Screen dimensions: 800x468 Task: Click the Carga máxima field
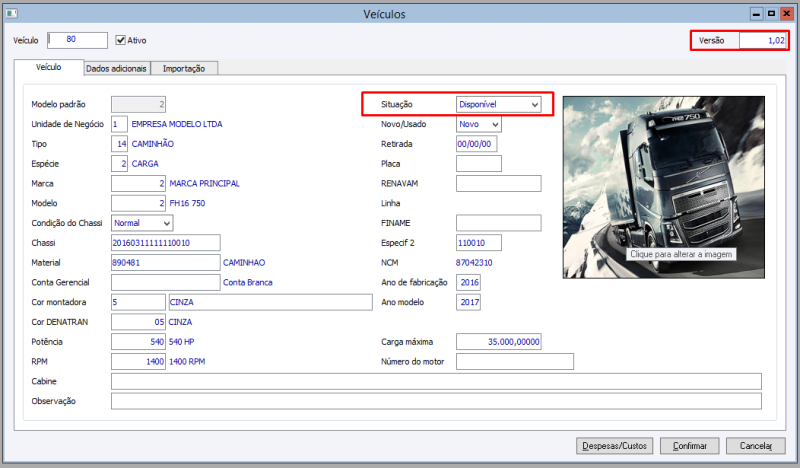498,342
